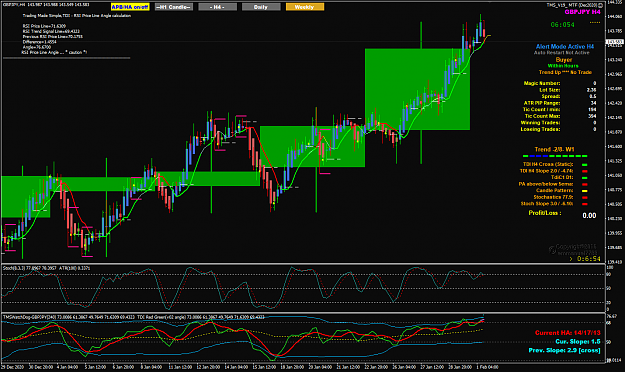This screenshot has height=372, width=625.
Task: Click the 0.00 profit/loss value
Action: coord(589,216)
